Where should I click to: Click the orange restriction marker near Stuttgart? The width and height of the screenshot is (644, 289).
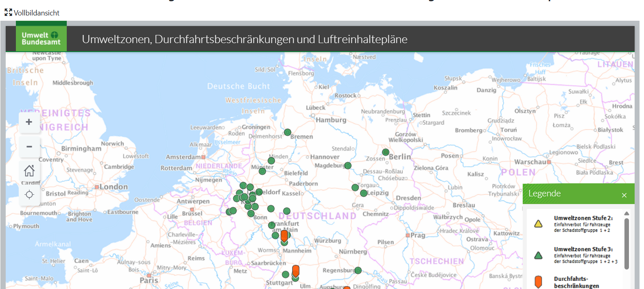point(296,271)
